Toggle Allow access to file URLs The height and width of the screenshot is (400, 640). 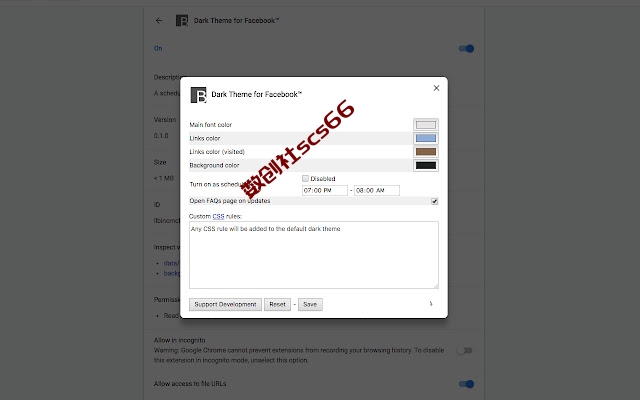point(466,384)
